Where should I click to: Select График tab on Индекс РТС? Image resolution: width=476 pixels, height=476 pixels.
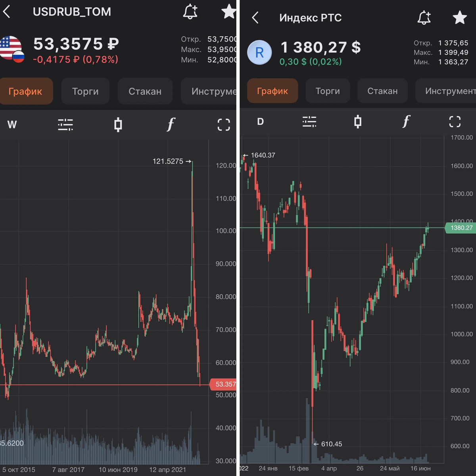[273, 91]
